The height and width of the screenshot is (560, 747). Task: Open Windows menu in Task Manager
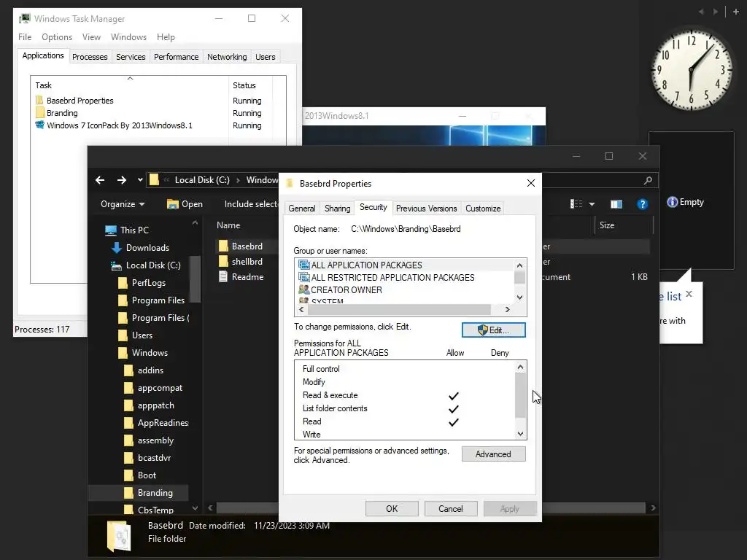click(128, 37)
